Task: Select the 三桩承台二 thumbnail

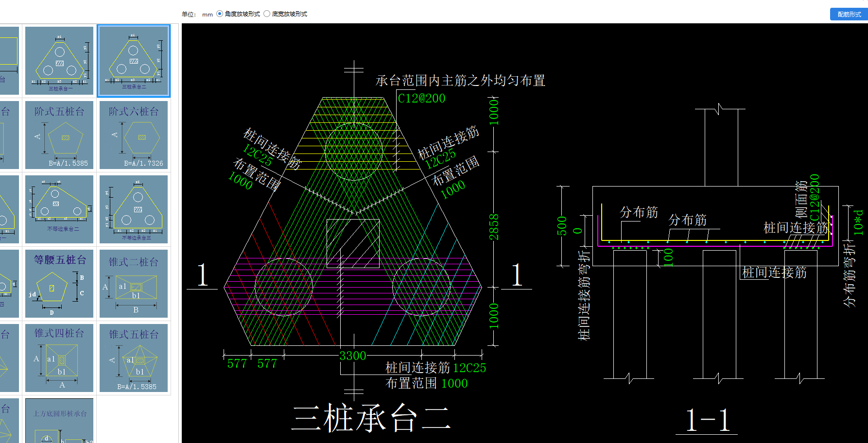Action: tap(134, 60)
